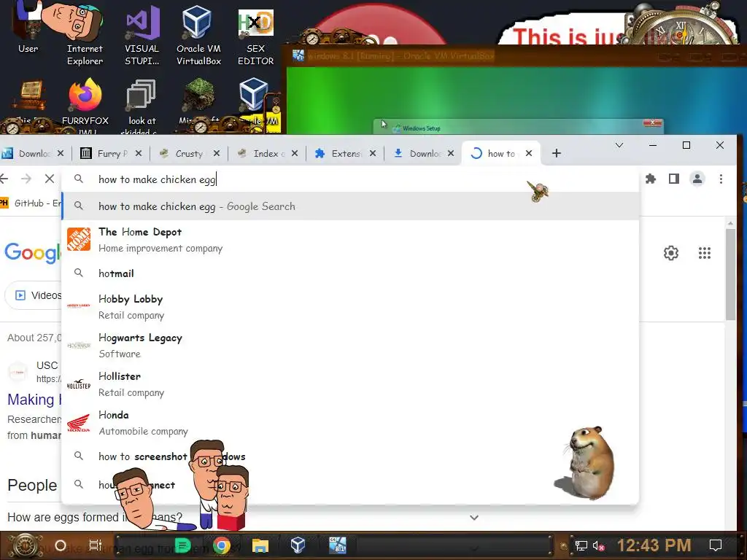Click Chrome's stop loading button
Viewport: 747px width, 560px height.
point(50,179)
